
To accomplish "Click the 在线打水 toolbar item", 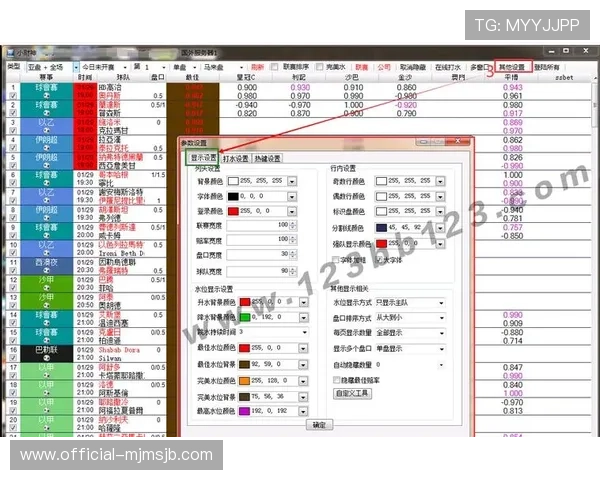I will (446, 66).
